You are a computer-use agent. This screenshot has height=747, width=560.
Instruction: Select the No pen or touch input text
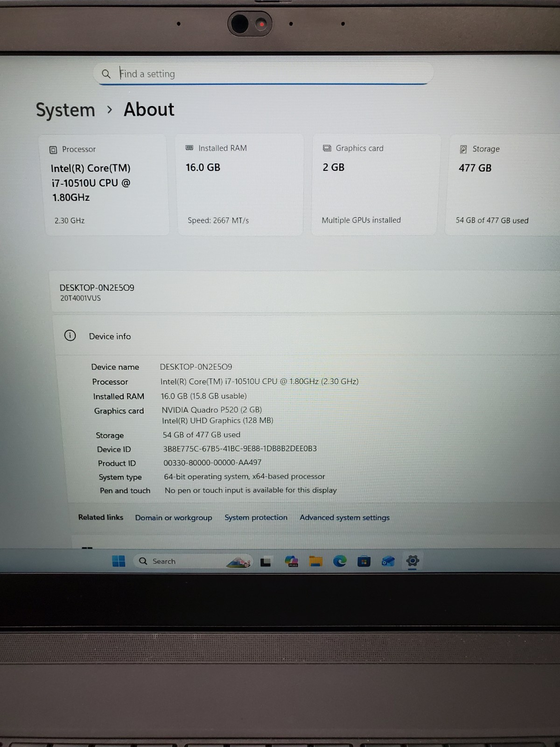(251, 490)
